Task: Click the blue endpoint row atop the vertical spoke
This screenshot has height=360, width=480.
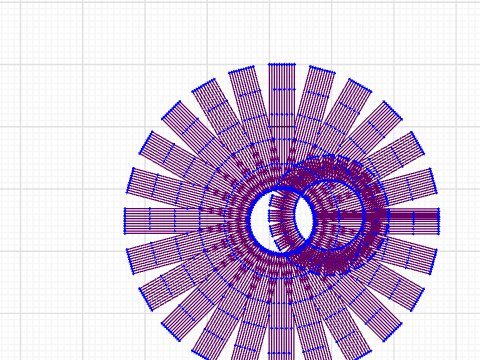Action: click(282, 64)
